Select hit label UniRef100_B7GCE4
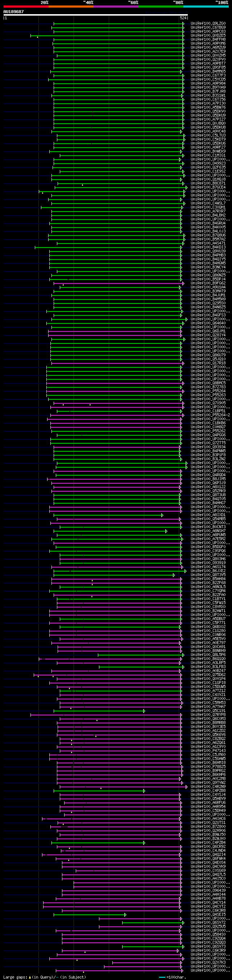The width and height of the screenshot is (232, 980). click(x=208, y=187)
